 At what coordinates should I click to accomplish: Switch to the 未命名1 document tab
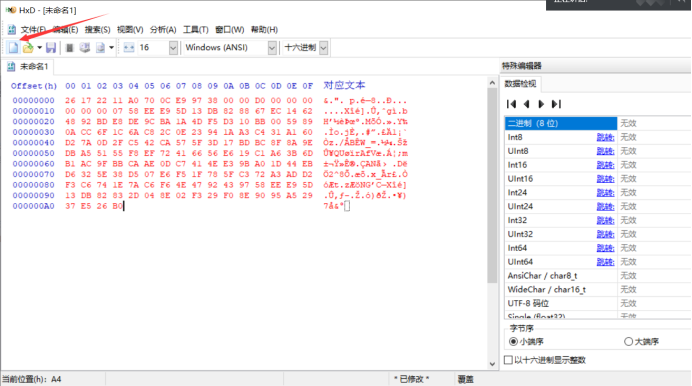28,67
